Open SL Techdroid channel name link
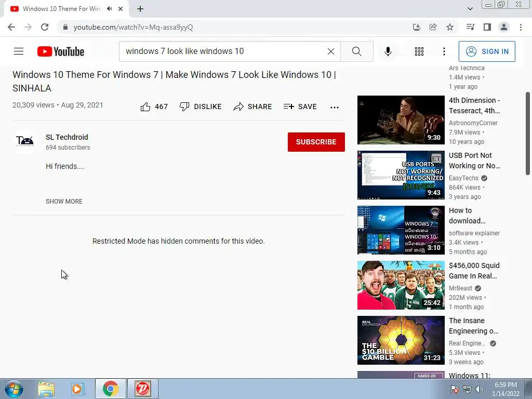The image size is (532, 399). coord(67,137)
